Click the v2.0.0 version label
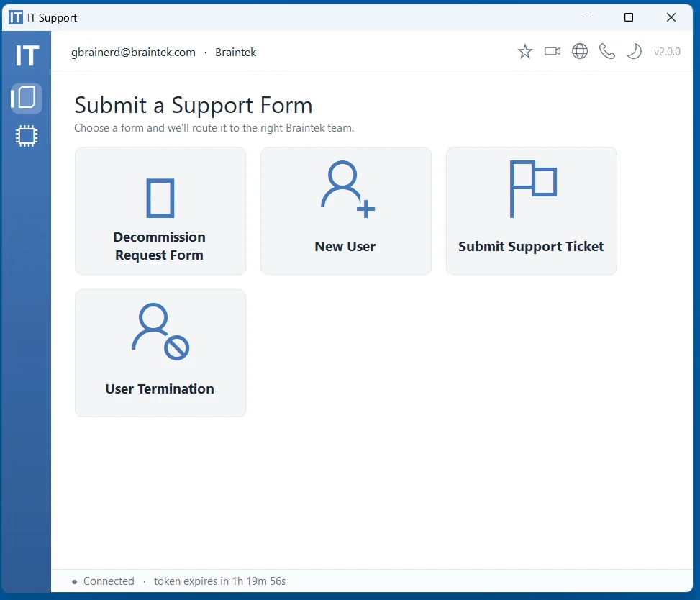This screenshot has height=600, width=700. pyautogui.click(x=667, y=52)
